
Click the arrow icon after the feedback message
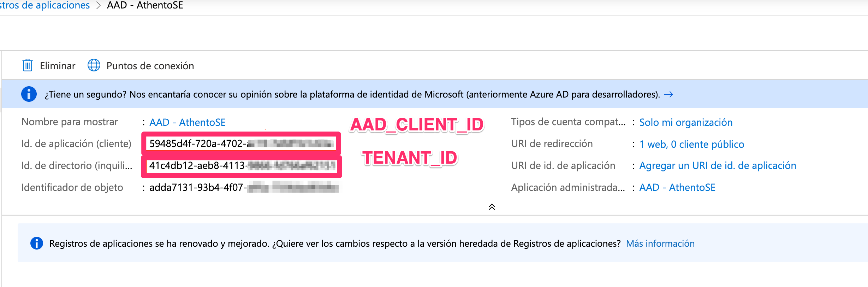pyautogui.click(x=668, y=94)
